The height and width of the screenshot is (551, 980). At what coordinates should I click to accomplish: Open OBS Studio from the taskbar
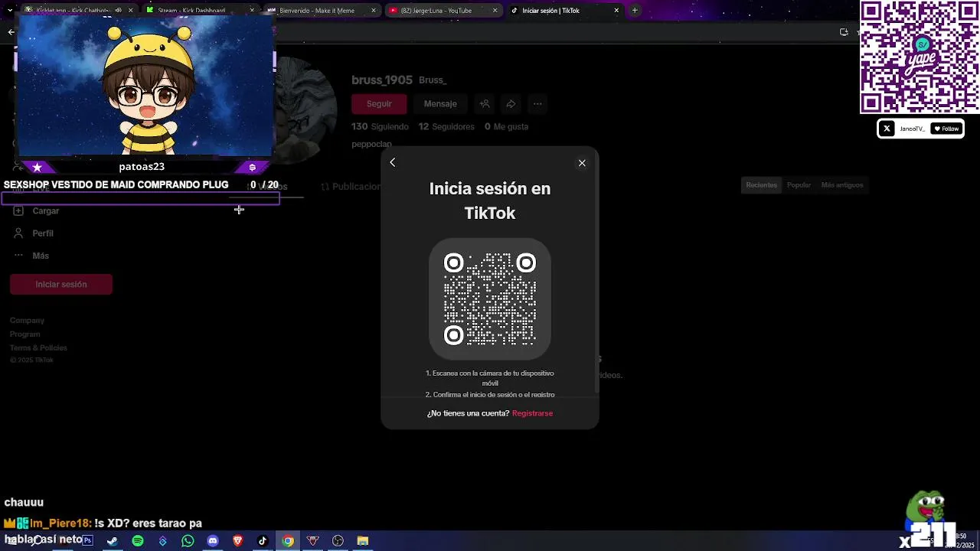tap(338, 541)
